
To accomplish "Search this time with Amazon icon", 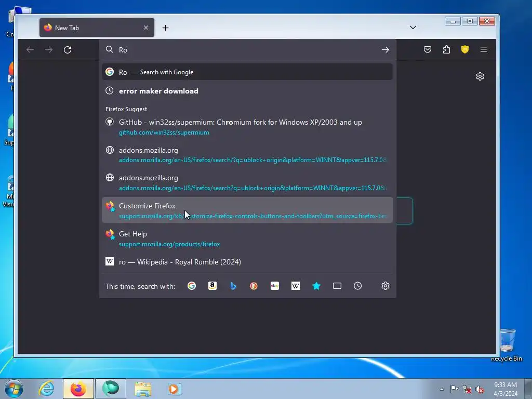I will (x=212, y=286).
